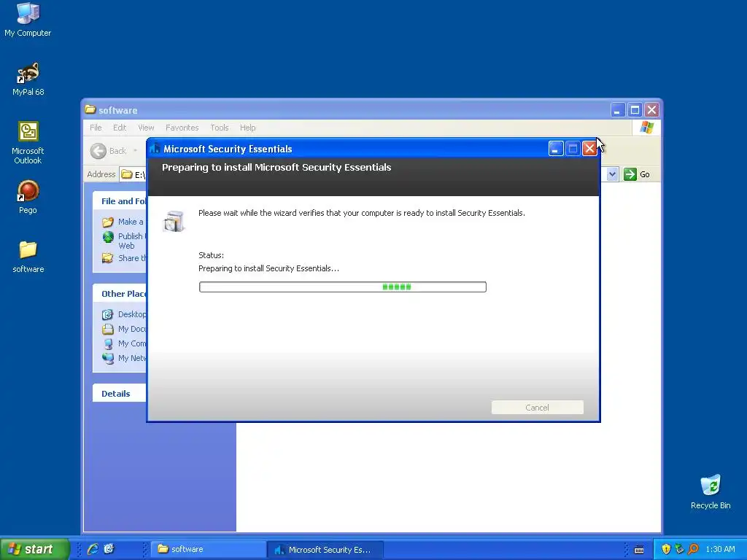The width and height of the screenshot is (747, 560).
Task: Open the software folder on desktop
Action: click(x=28, y=256)
